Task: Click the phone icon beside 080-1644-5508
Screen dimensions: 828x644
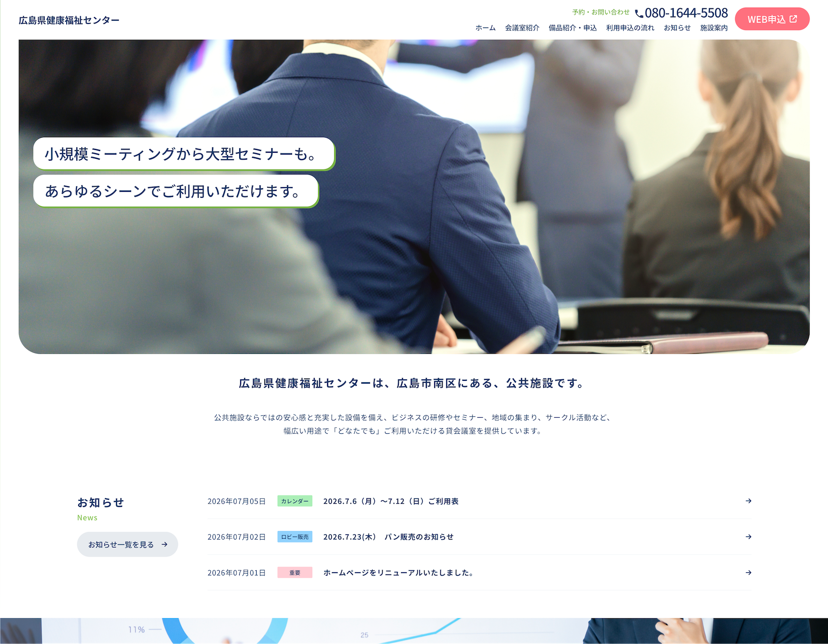Action: [x=639, y=14]
